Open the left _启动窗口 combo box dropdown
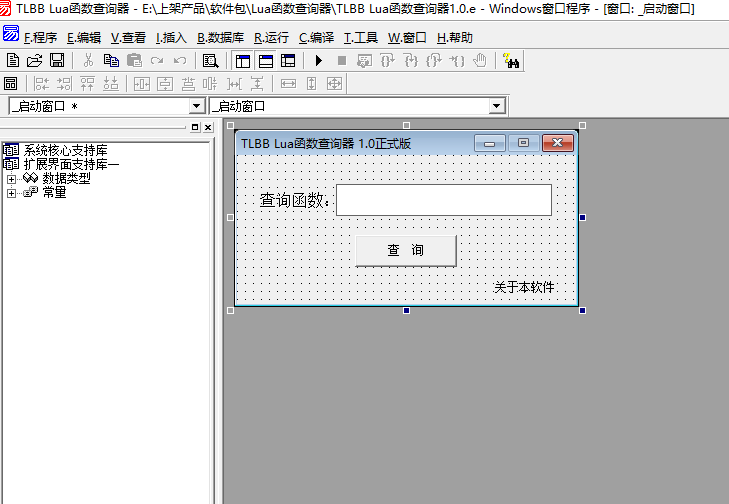 (196, 106)
